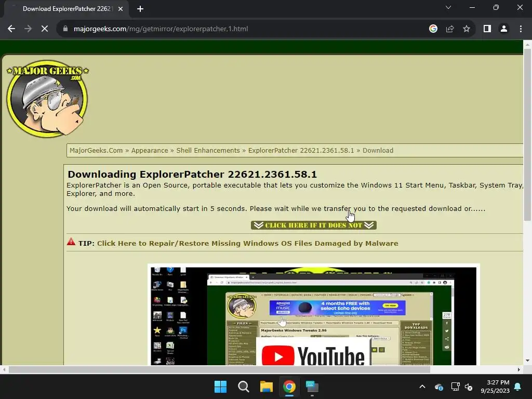The width and height of the screenshot is (532, 399).
Task: Open a new browser tab
Action: (140, 9)
